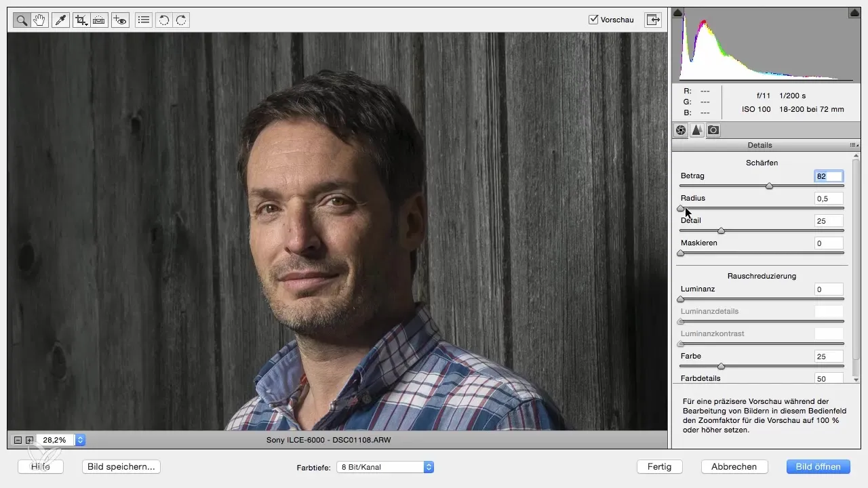
Task: Click the Betrag value field showing 82
Action: (x=829, y=176)
